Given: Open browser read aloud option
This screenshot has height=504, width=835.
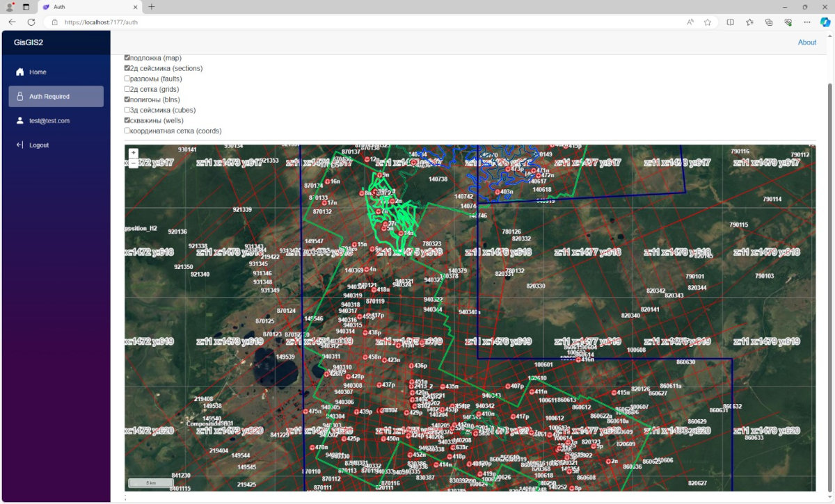Looking at the screenshot, I should 690,22.
